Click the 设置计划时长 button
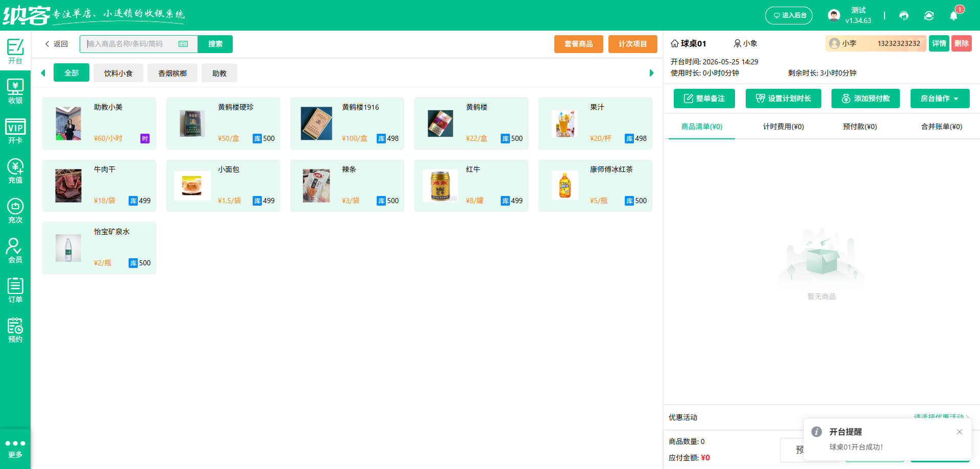 point(783,98)
